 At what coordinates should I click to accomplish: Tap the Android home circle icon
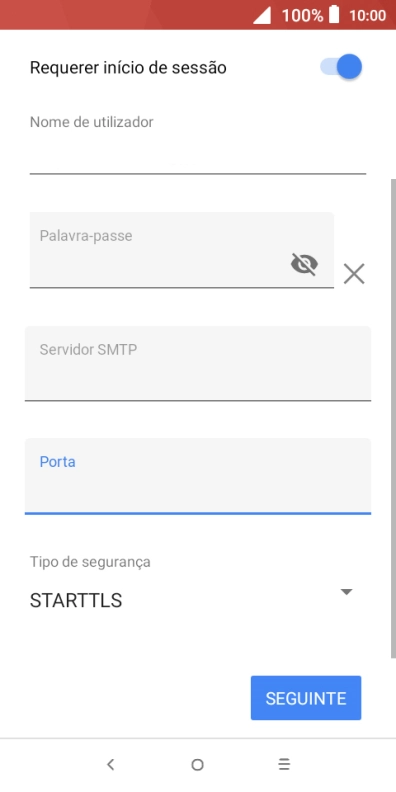point(197,765)
